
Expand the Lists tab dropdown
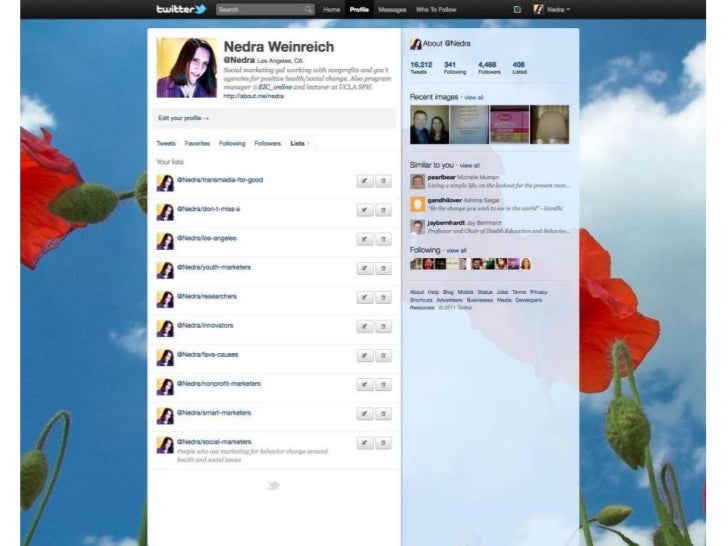point(300,143)
